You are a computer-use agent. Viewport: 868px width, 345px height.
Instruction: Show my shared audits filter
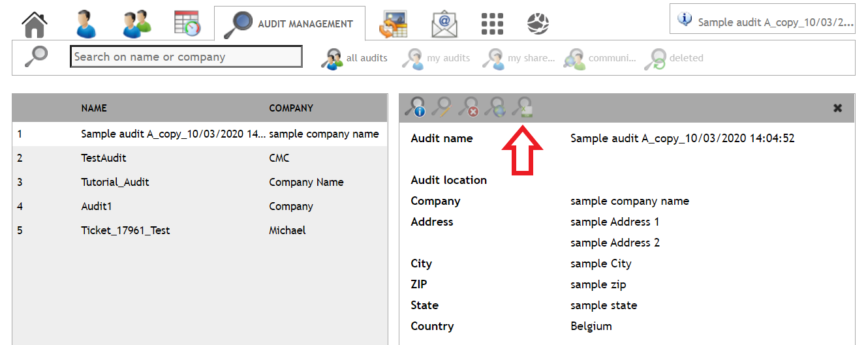tap(518, 58)
